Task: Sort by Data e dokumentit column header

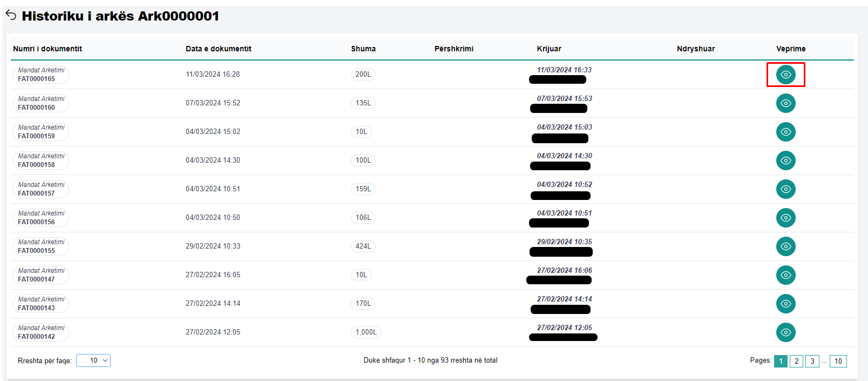Action: pos(219,49)
